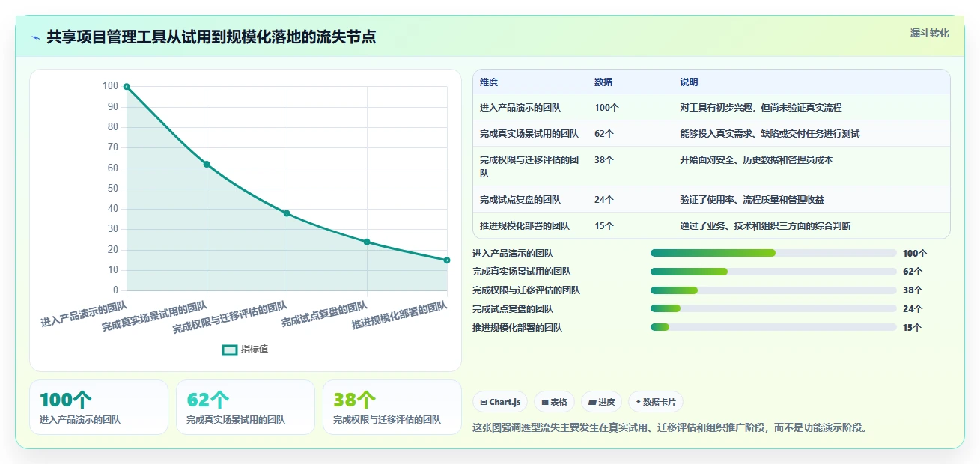This screenshot has height=464, width=980.
Task: Click table description 对工具有初步兴趣，但尚未验证真实流程
Action: click(x=761, y=108)
